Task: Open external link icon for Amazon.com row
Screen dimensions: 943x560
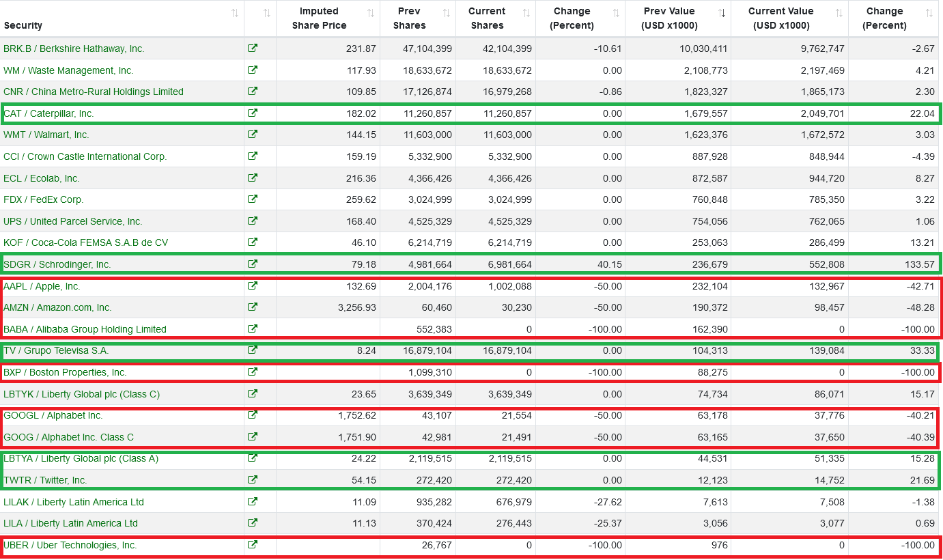Action: [x=253, y=307]
